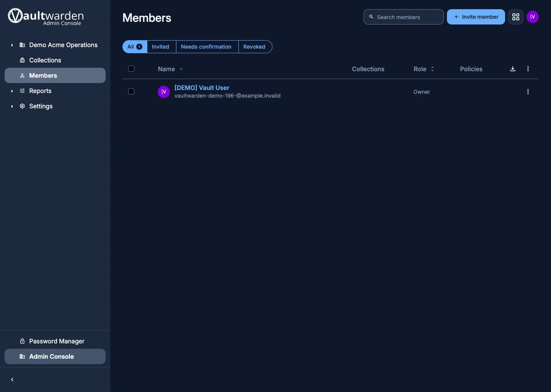Expand the Demo Acme Operations tree arrow
Screen dimensions: 551x392
tap(12, 45)
